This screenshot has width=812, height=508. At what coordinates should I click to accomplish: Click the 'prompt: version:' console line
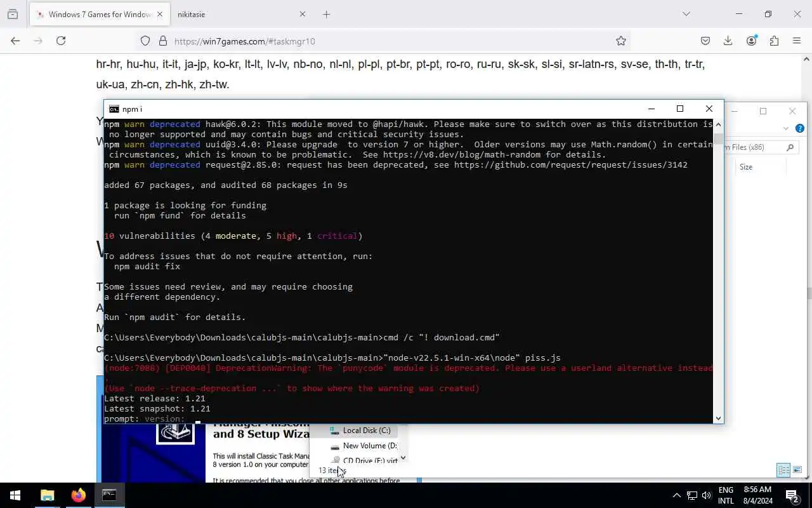point(145,418)
